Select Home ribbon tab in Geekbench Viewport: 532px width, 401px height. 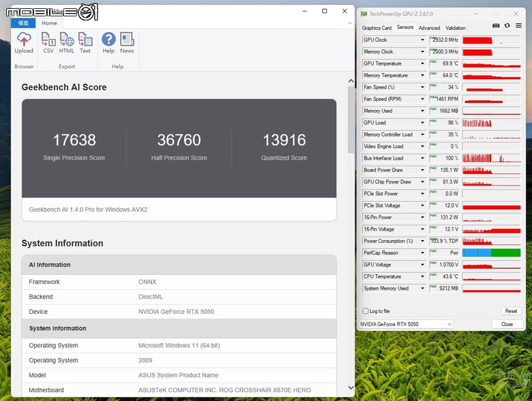[49, 23]
